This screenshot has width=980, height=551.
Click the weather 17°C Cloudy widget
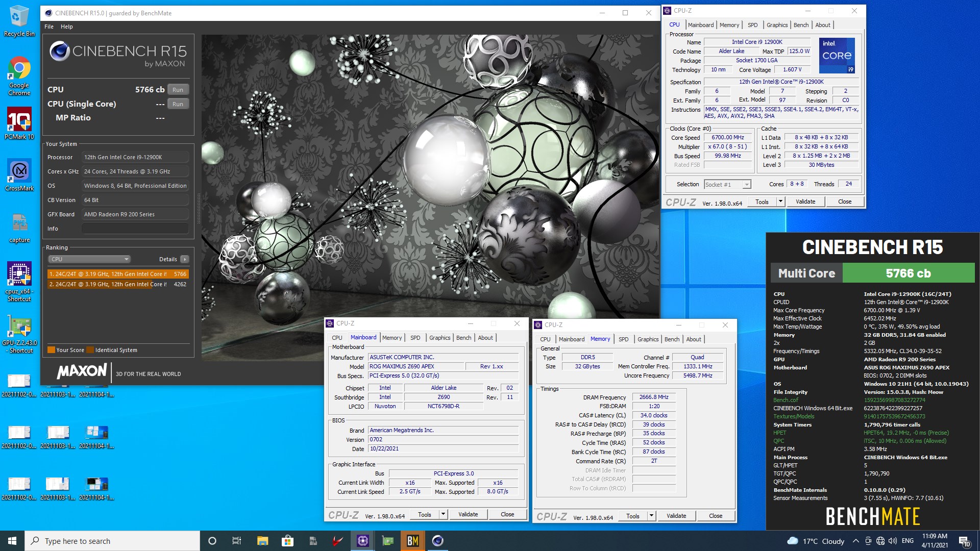pyautogui.click(x=816, y=541)
